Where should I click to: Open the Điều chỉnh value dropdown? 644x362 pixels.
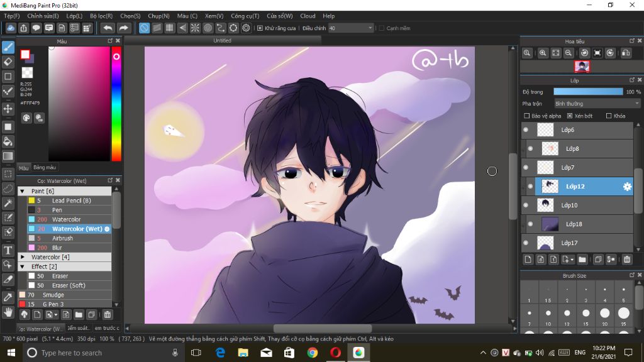[x=351, y=28]
